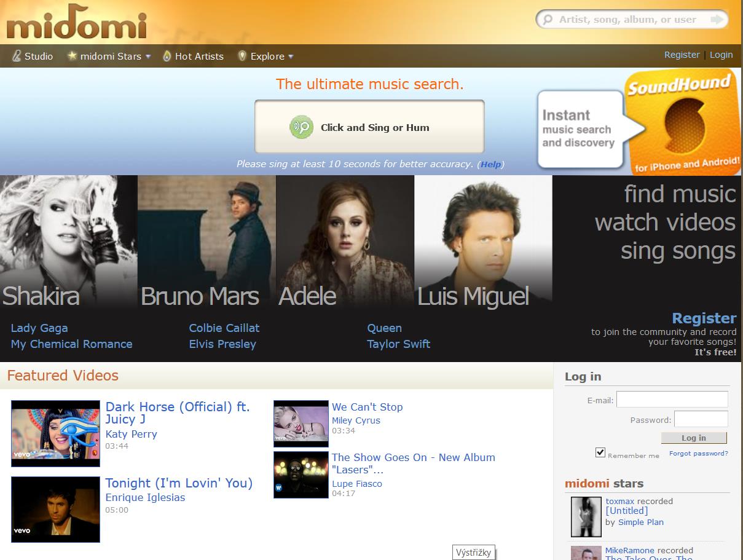Image resolution: width=743 pixels, height=560 pixels.
Task: Open Simple Plan artist link
Action: pyautogui.click(x=641, y=522)
